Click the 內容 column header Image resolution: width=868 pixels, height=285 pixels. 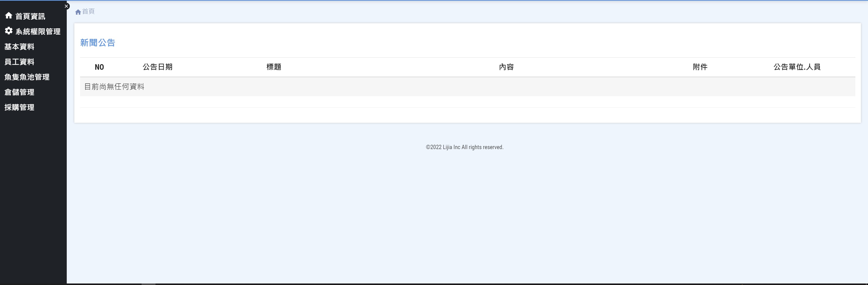506,67
